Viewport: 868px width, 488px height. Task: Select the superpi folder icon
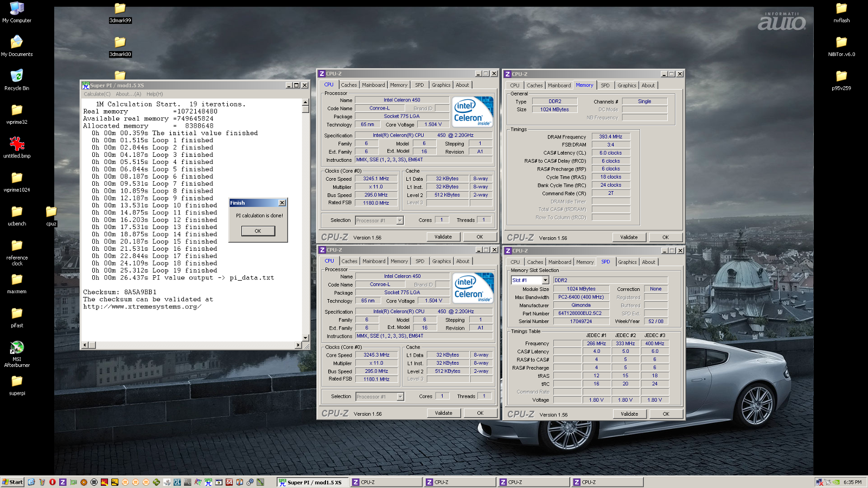coord(17,385)
